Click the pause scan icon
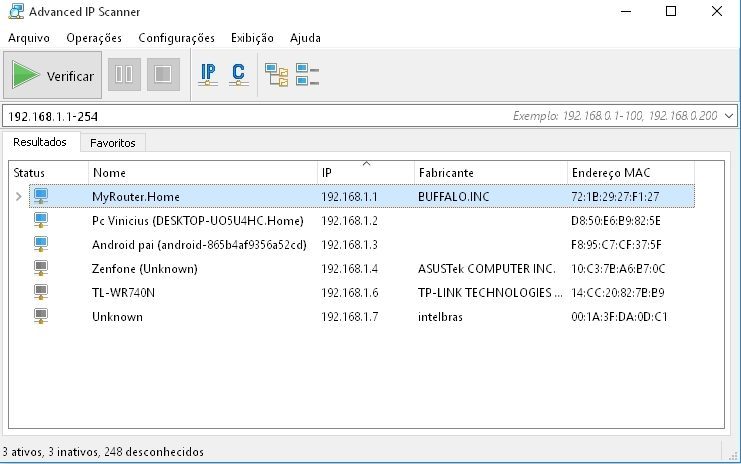The height and width of the screenshot is (464, 741). coord(124,74)
